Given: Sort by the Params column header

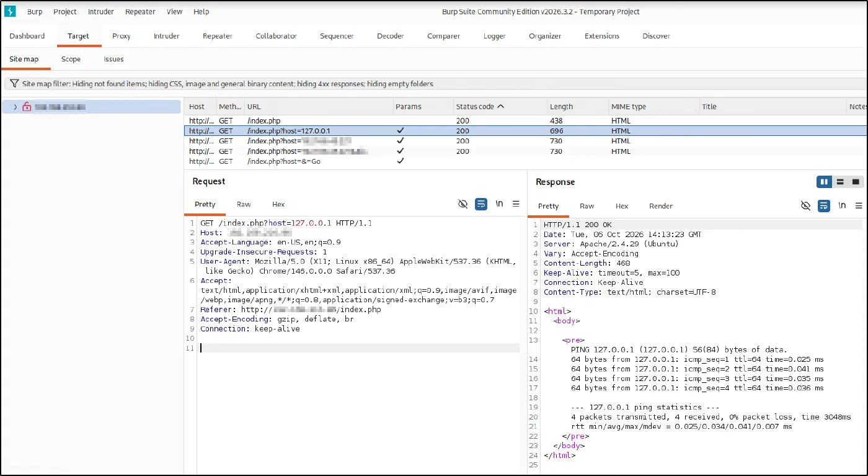Looking at the screenshot, I should tap(422, 107).
